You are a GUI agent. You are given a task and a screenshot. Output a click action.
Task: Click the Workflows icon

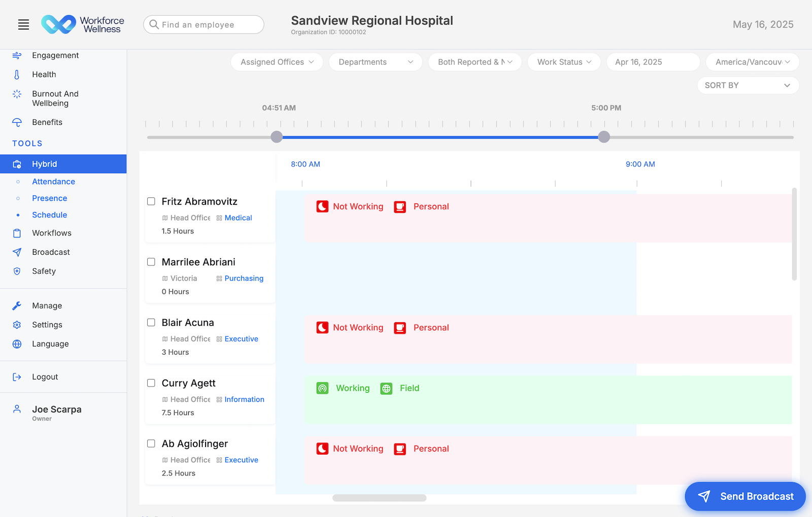[17, 233]
